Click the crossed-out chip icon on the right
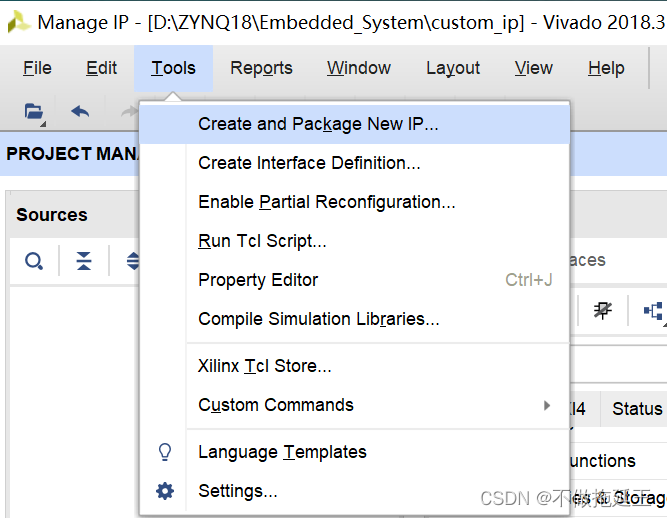 click(603, 310)
